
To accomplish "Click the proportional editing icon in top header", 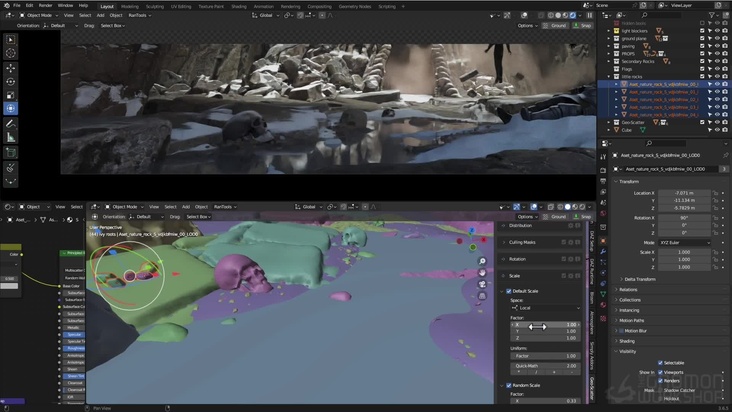I will tap(323, 15).
